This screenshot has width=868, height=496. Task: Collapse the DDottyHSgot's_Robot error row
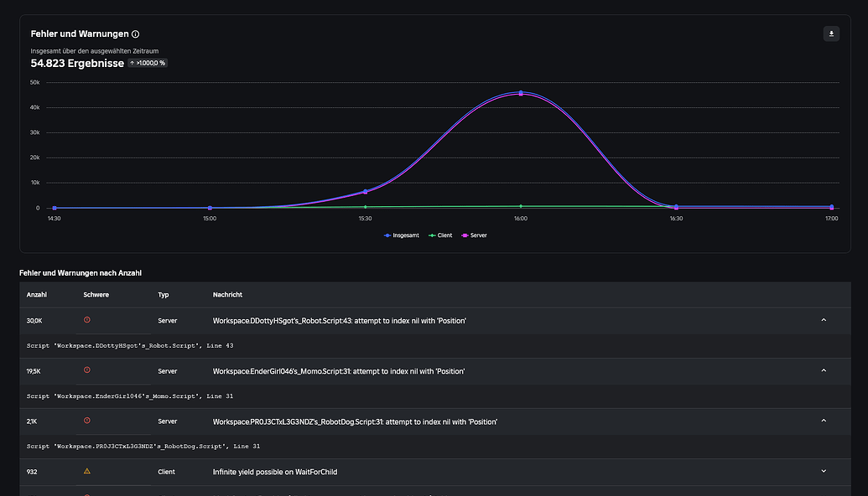click(x=824, y=320)
